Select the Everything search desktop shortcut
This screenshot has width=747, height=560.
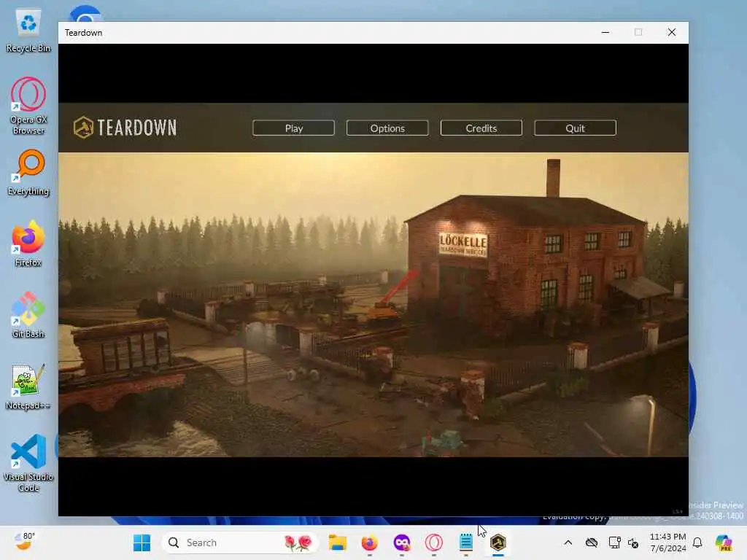coord(28,173)
